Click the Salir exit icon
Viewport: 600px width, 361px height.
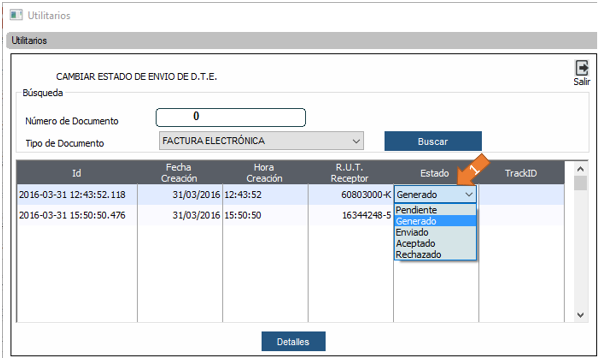[x=582, y=68]
